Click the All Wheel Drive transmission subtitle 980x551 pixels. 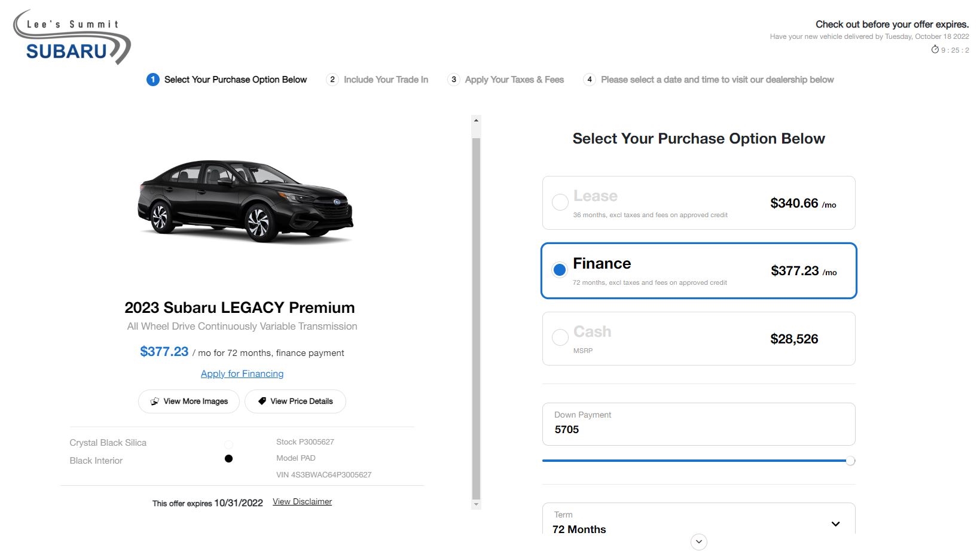[242, 327]
